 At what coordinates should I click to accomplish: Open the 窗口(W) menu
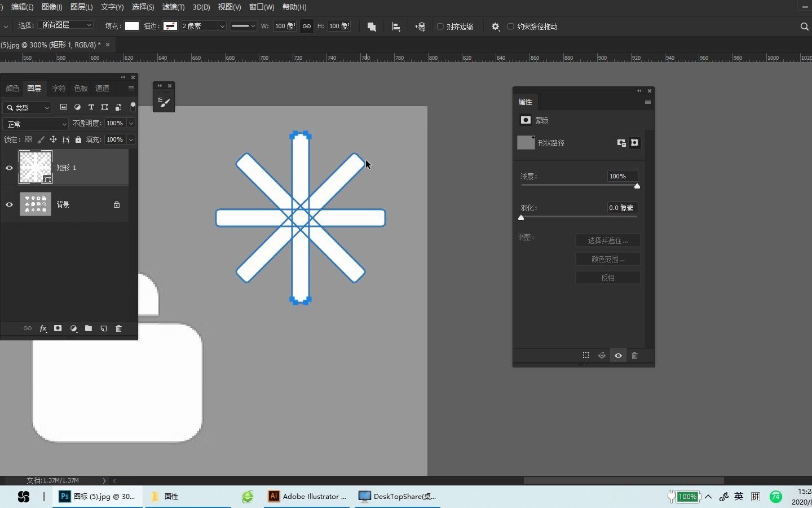click(262, 7)
